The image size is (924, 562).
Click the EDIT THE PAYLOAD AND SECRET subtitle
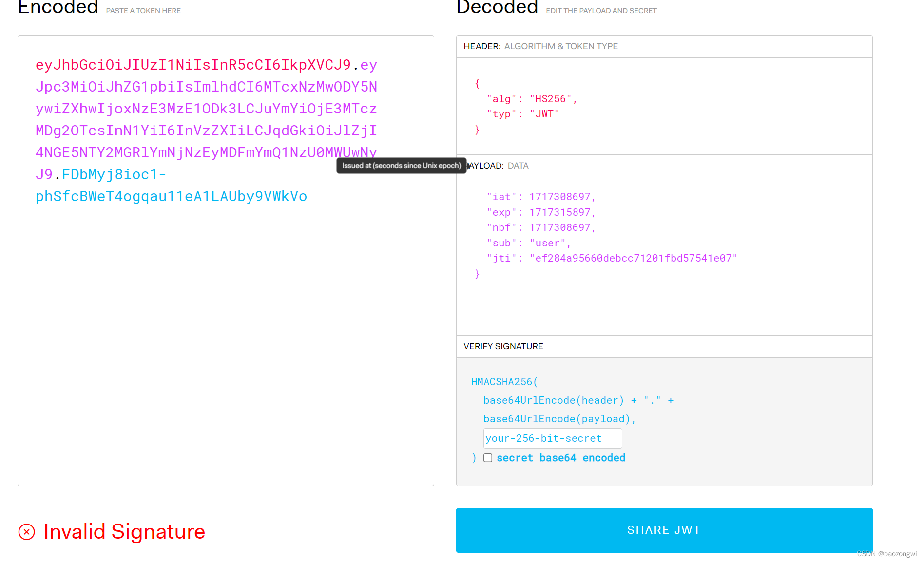(x=601, y=11)
